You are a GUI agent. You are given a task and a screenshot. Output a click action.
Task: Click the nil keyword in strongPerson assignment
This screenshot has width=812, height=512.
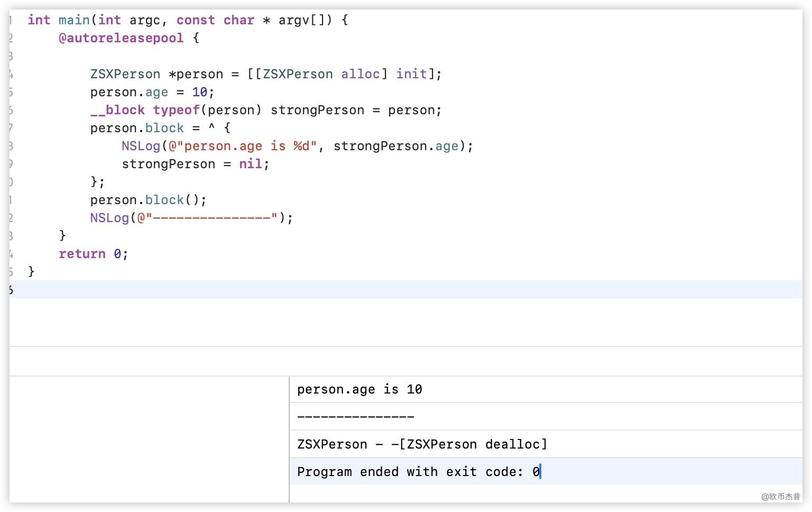[x=250, y=164]
